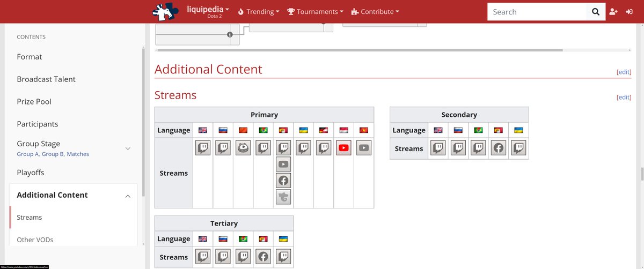Open the Primary German Twitch stream
Viewport: 644px width, 269px height.
click(324, 148)
